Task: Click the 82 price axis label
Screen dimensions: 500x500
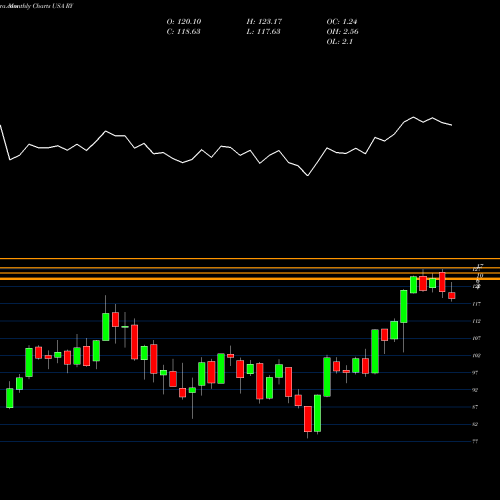Action: [475, 424]
